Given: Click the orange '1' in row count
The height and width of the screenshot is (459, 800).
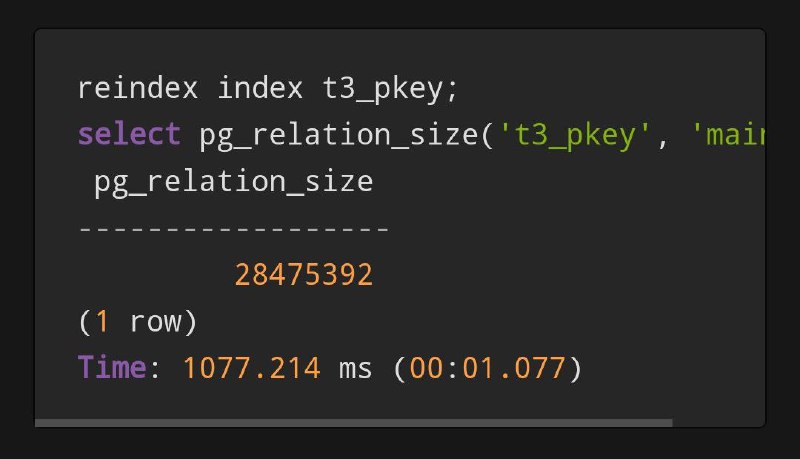Looking at the screenshot, I should click(x=103, y=322).
